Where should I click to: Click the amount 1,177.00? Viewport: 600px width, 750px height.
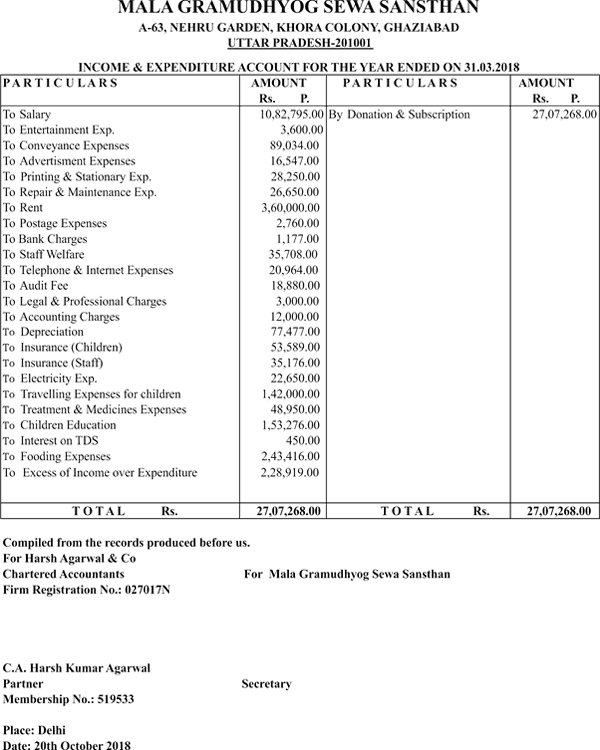[x=298, y=239]
